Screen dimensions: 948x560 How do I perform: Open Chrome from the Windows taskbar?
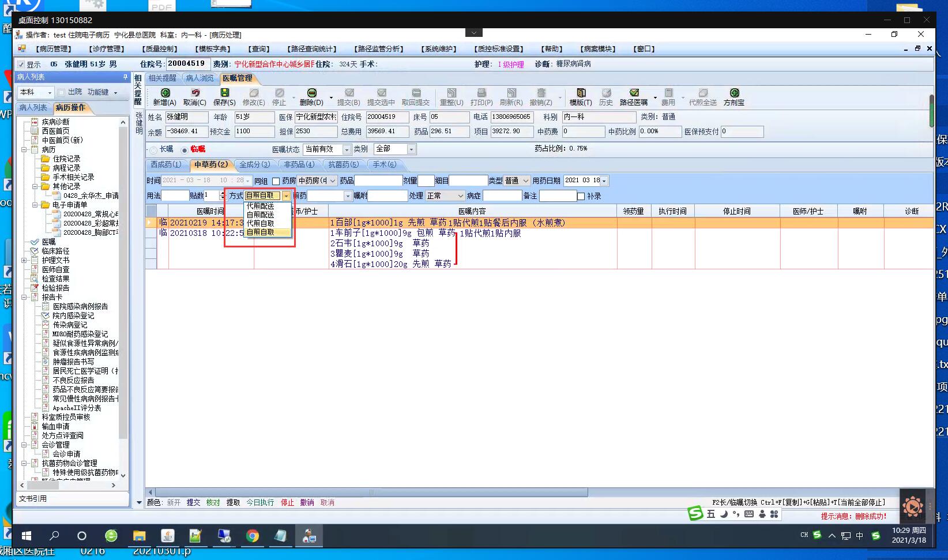pyautogui.click(x=252, y=536)
